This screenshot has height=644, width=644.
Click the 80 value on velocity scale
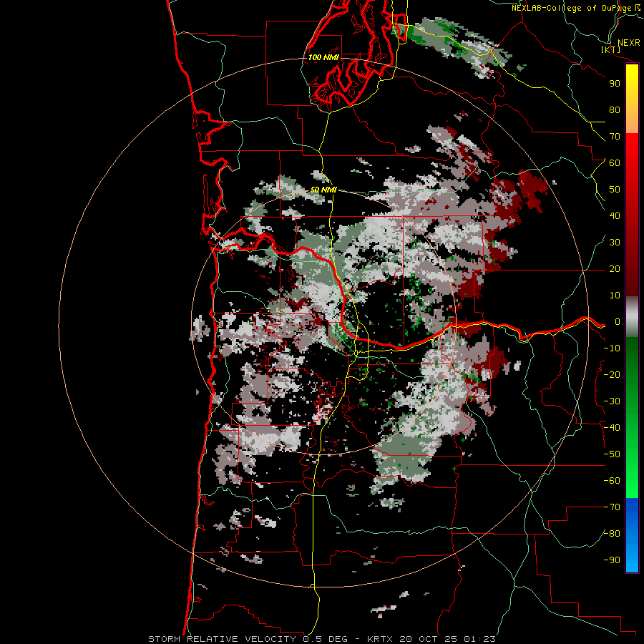point(615,110)
